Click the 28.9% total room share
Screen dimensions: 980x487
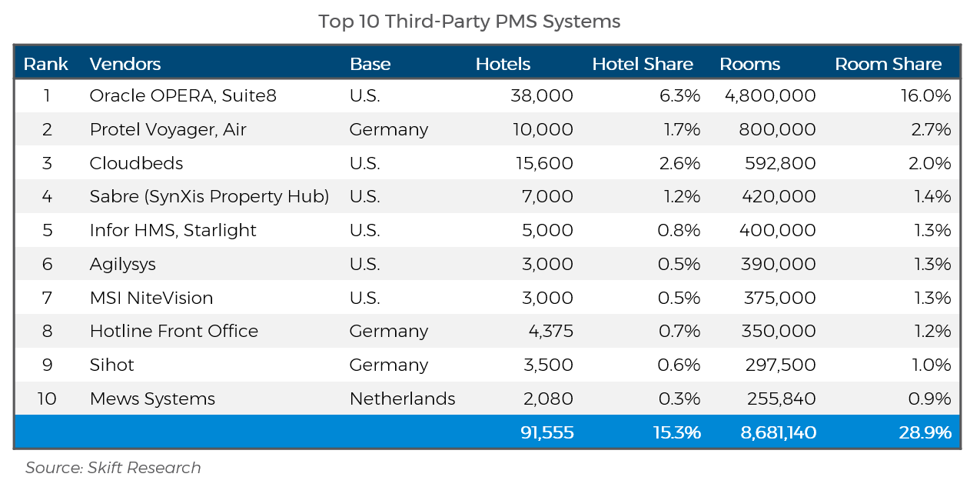coord(925,432)
